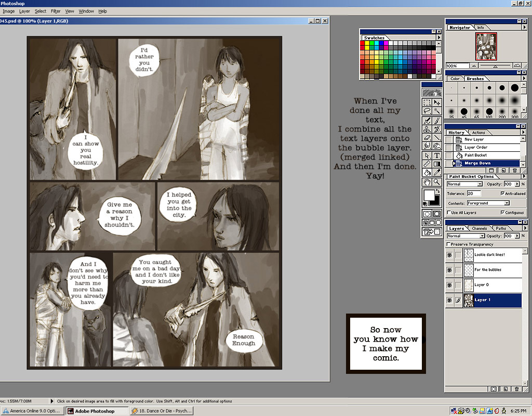Viewport: 532px width, 416px height.
Task: Open the Navigator palette menu arrow
Action: 525,27
